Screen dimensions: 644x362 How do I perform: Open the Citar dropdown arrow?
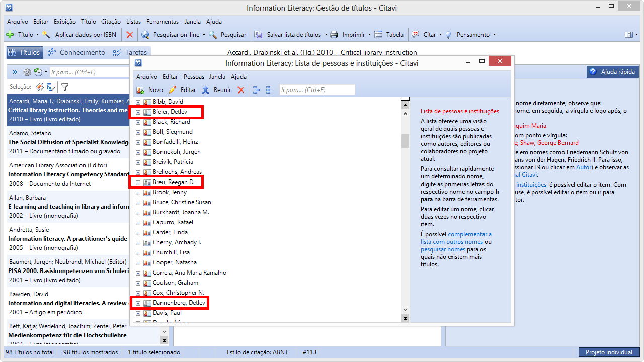coord(440,35)
